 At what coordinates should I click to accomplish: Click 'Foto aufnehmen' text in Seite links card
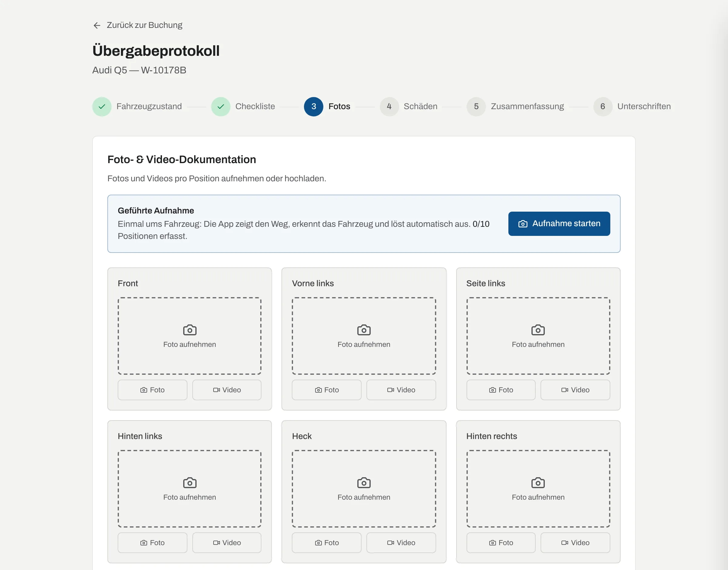click(x=538, y=344)
